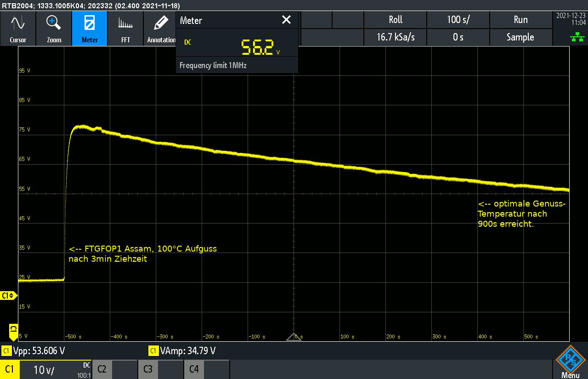This screenshot has width=588, height=379.
Task: Click the Vpp 53.606 V measurement
Action: [34, 351]
